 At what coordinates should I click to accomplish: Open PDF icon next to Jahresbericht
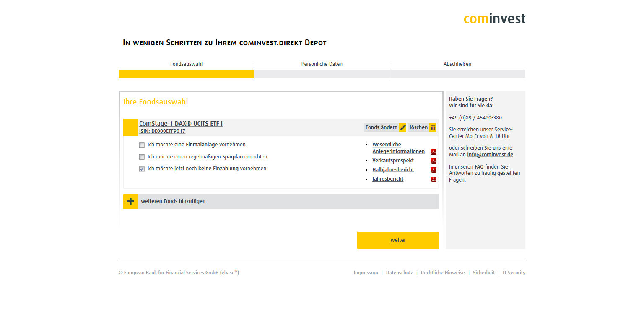coord(434,179)
